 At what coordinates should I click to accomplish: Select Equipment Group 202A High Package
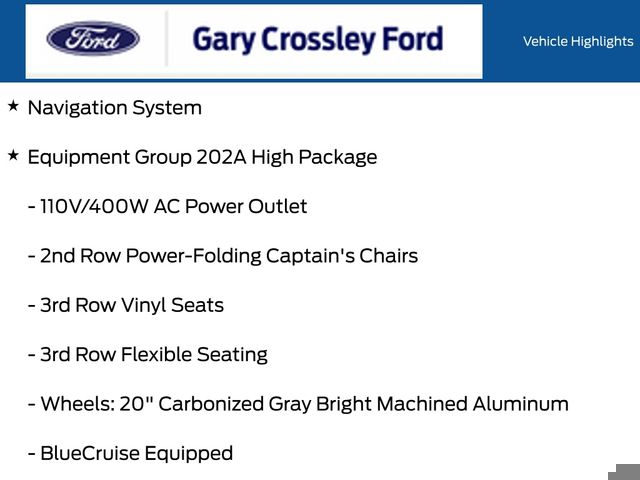(x=202, y=157)
